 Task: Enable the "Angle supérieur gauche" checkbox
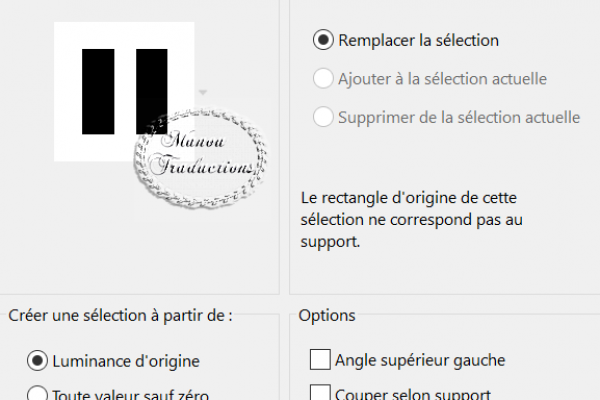point(320,359)
